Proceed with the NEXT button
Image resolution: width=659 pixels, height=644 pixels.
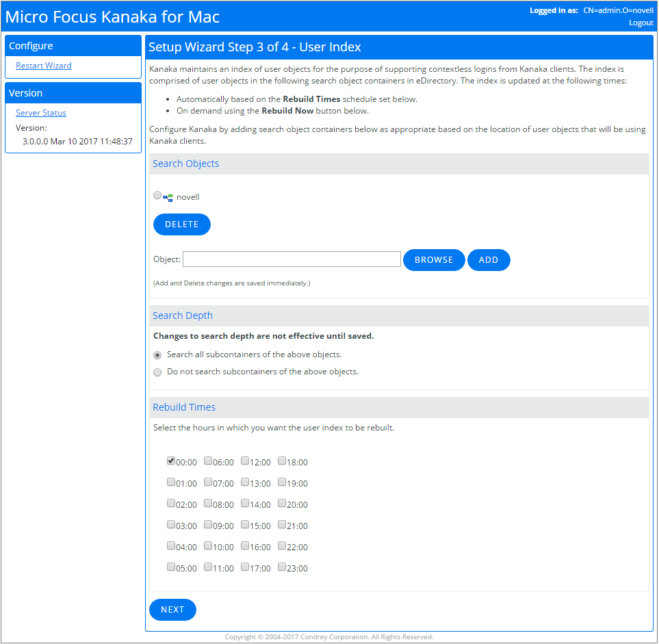coord(172,610)
